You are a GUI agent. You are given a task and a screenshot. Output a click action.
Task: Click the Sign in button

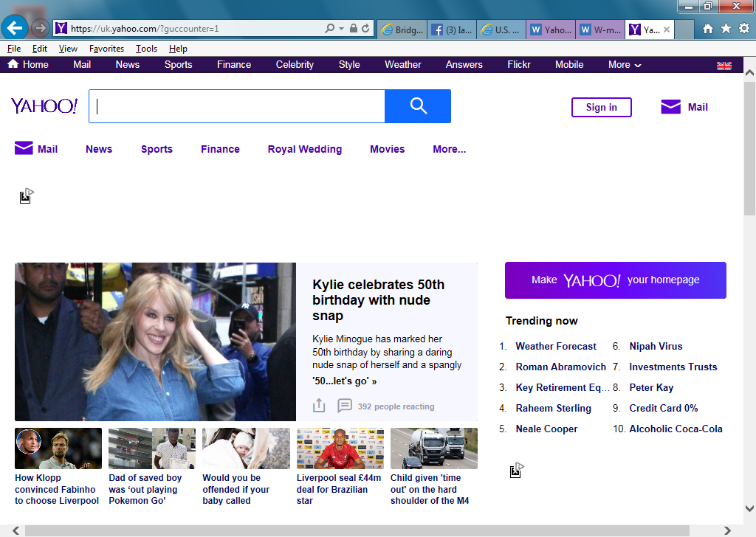click(601, 107)
